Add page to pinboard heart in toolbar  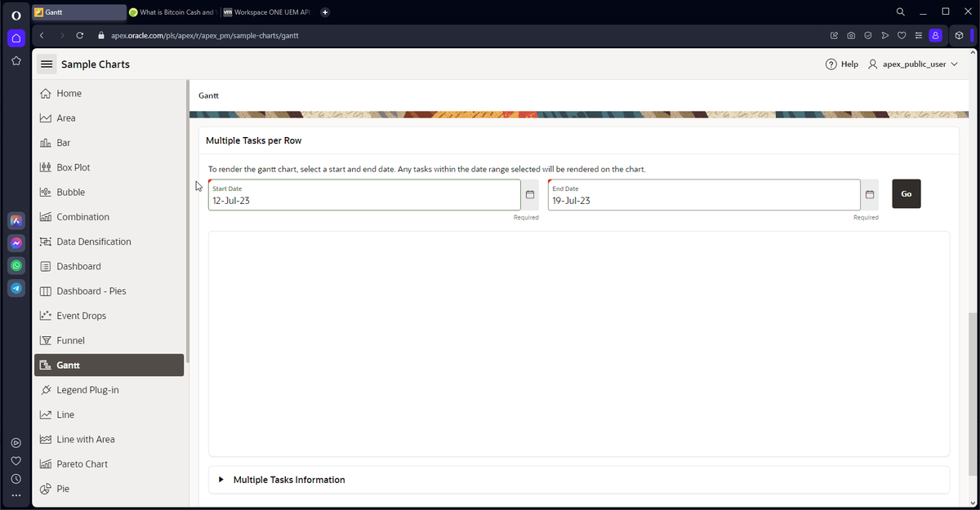(x=902, y=35)
